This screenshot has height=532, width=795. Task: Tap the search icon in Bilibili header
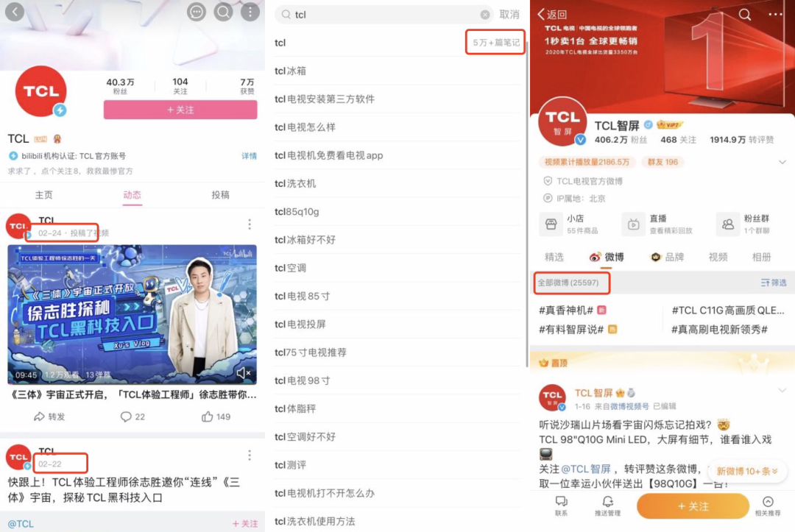(223, 12)
